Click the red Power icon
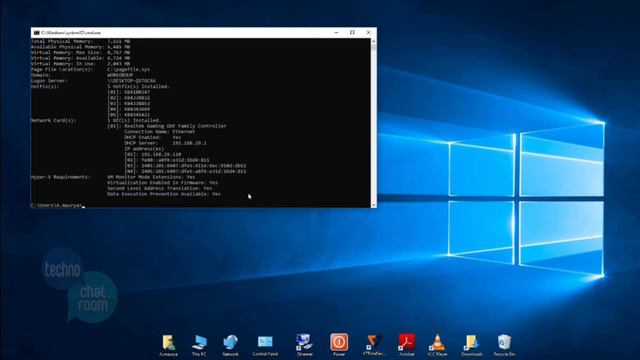The image size is (640, 360). point(339,345)
